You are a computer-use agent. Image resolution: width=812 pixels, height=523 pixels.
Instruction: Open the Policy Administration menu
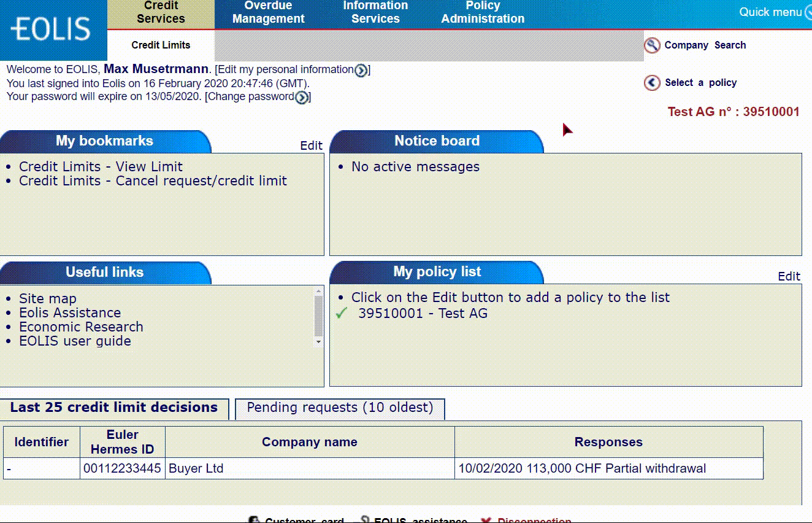pyautogui.click(x=483, y=13)
